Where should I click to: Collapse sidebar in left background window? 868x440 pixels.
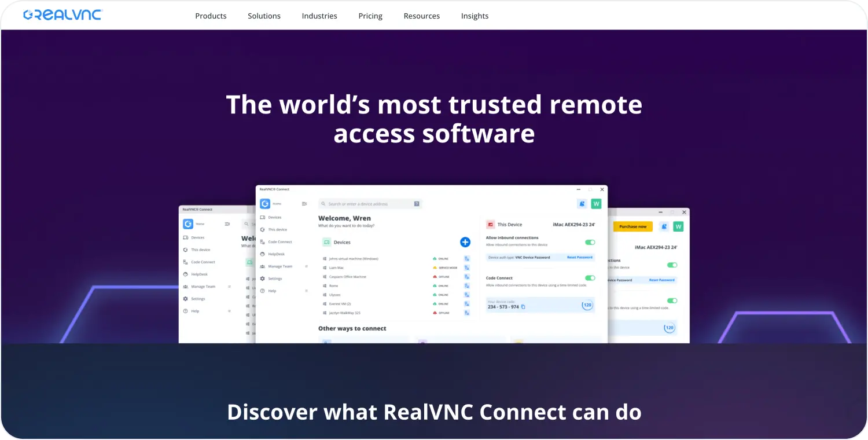[x=227, y=223]
